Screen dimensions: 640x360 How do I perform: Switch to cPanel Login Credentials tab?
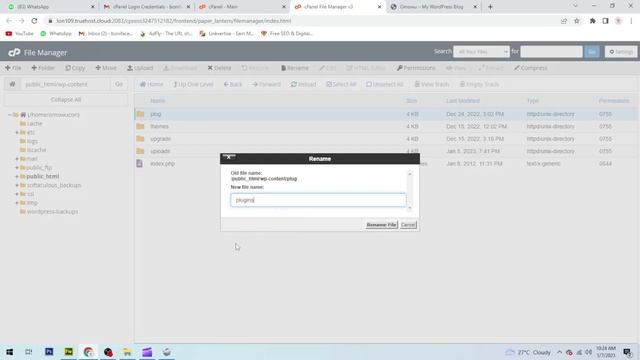coord(146,7)
